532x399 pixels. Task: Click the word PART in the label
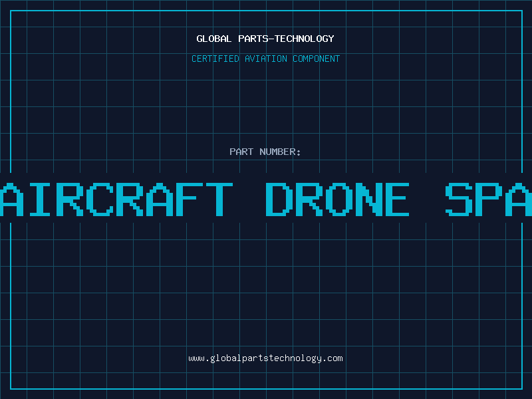[241, 152]
